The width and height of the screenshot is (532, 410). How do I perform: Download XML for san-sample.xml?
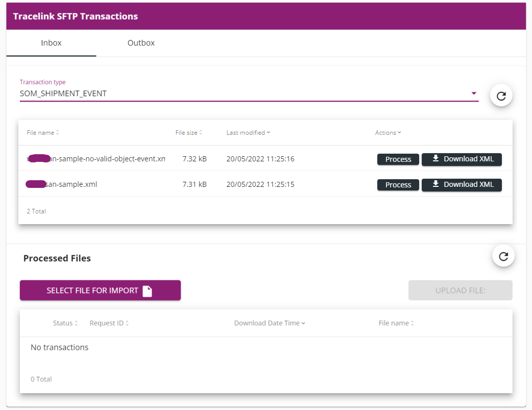[x=462, y=185]
